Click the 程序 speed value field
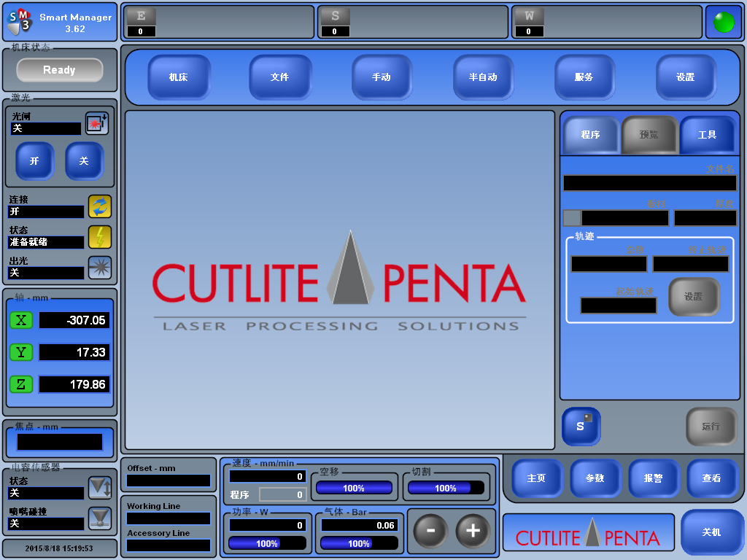 pos(282,495)
